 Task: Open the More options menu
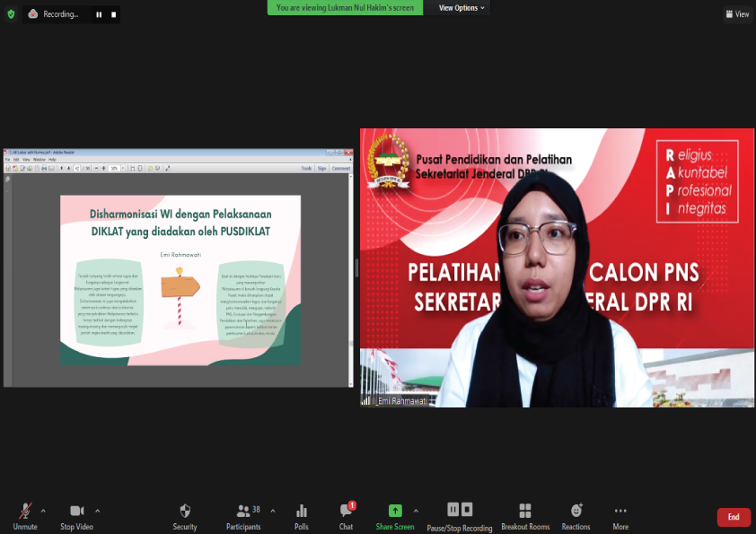[620, 517]
